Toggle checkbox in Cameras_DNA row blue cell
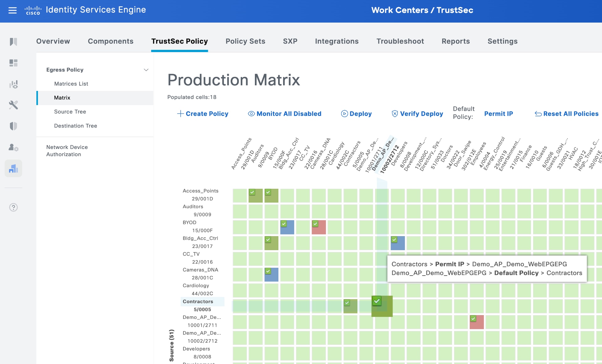The image size is (602, 364). coord(268,271)
